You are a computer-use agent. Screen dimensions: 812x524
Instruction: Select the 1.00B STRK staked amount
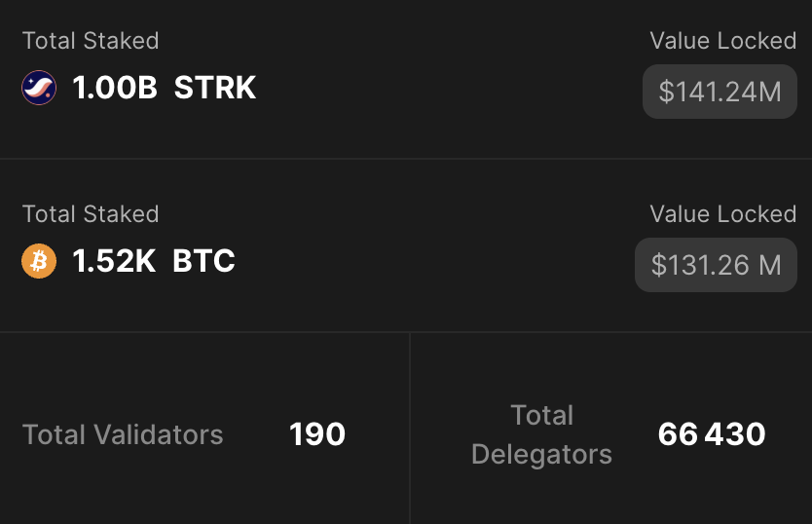tap(164, 89)
